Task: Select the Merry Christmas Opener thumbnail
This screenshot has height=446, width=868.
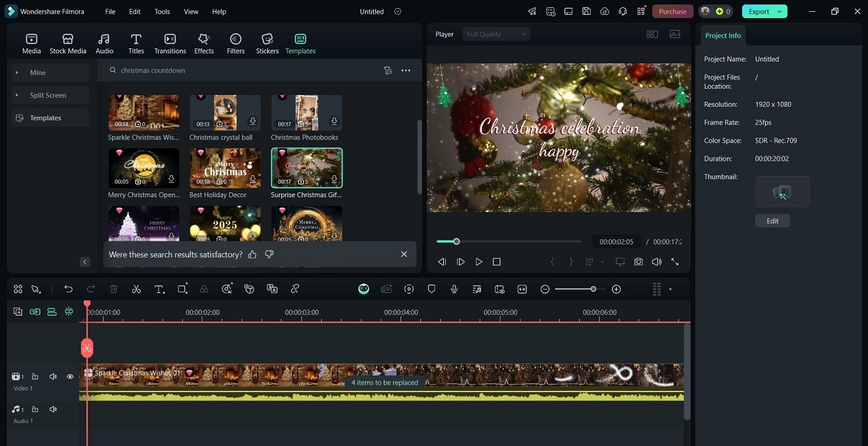Action: tap(144, 167)
